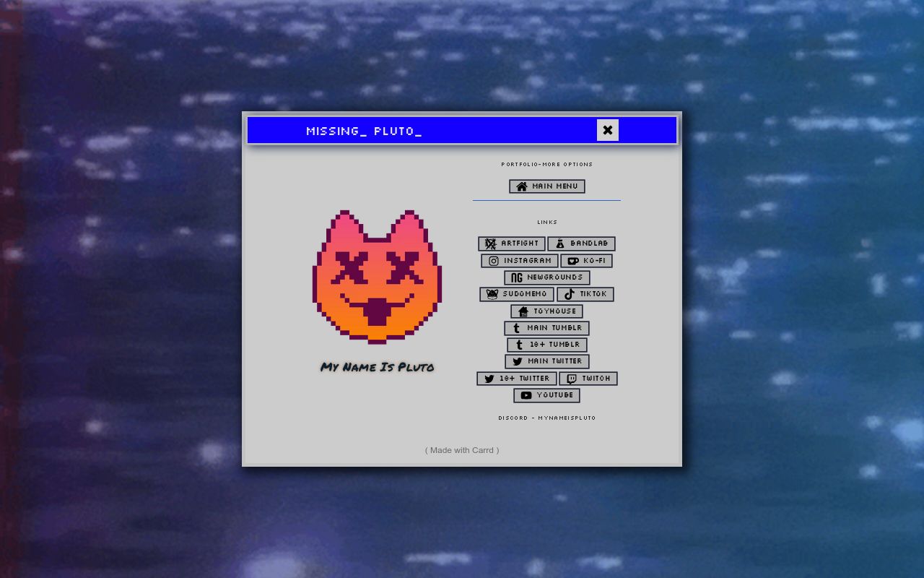Visit the 18+ Tumblr link

point(546,345)
